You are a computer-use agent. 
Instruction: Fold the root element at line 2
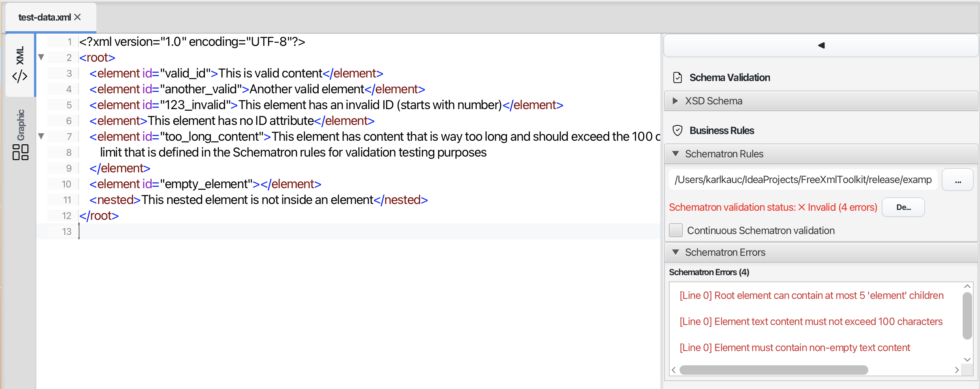tap(41, 57)
